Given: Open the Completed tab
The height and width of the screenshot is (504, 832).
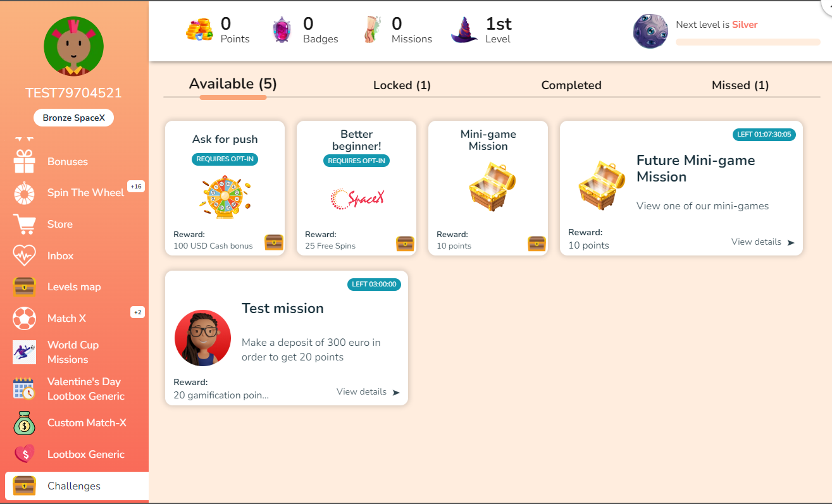Looking at the screenshot, I should coord(571,85).
